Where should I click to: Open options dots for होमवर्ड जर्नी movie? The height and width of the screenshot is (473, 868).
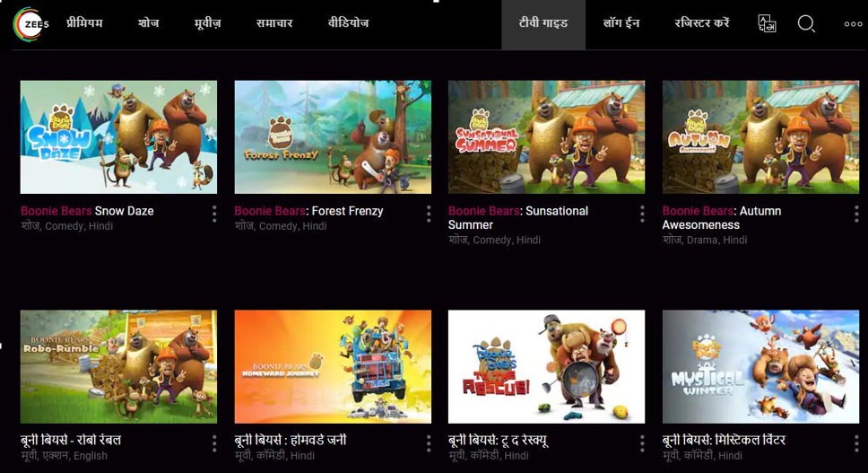tap(429, 443)
